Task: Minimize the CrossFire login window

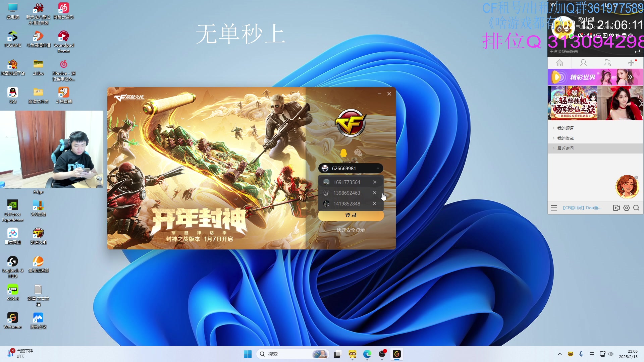Action: tap(379, 94)
